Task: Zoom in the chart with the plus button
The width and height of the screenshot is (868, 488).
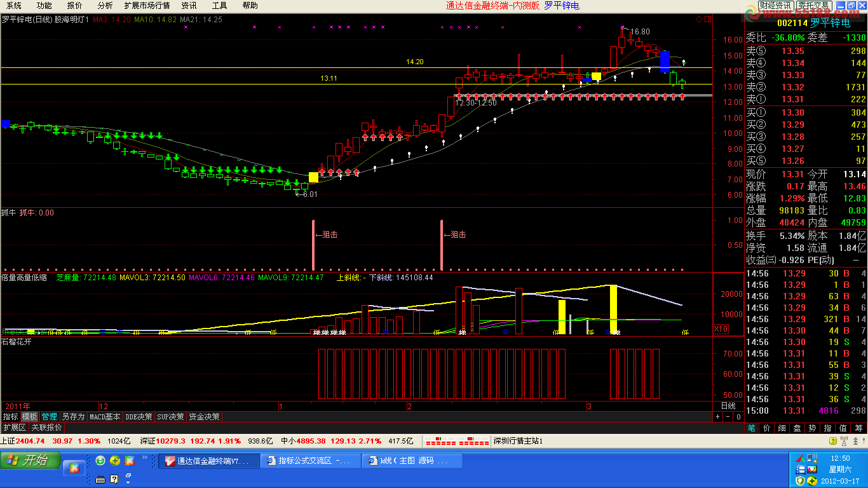Action: click(x=717, y=417)
